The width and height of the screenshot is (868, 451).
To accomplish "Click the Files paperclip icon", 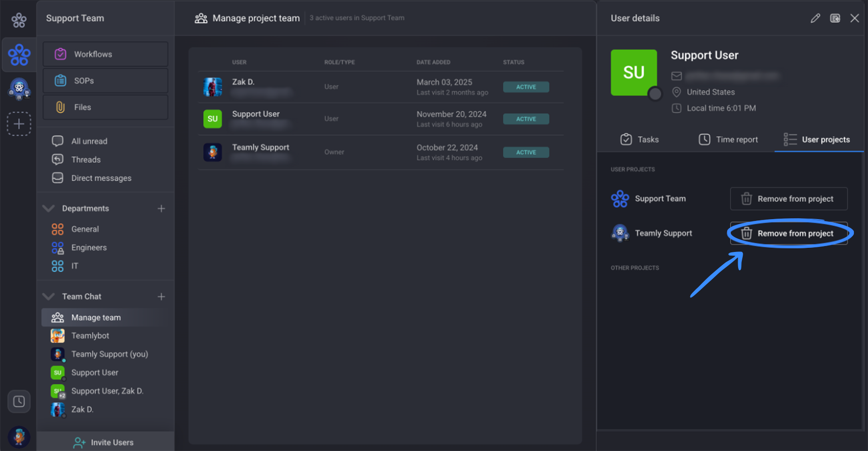I will (x=60, y=107).
